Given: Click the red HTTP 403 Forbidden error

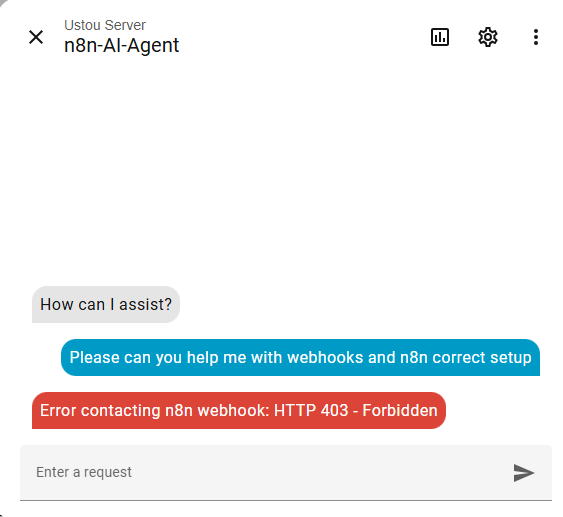Looking at the screenshot, I should coord(239,410).
